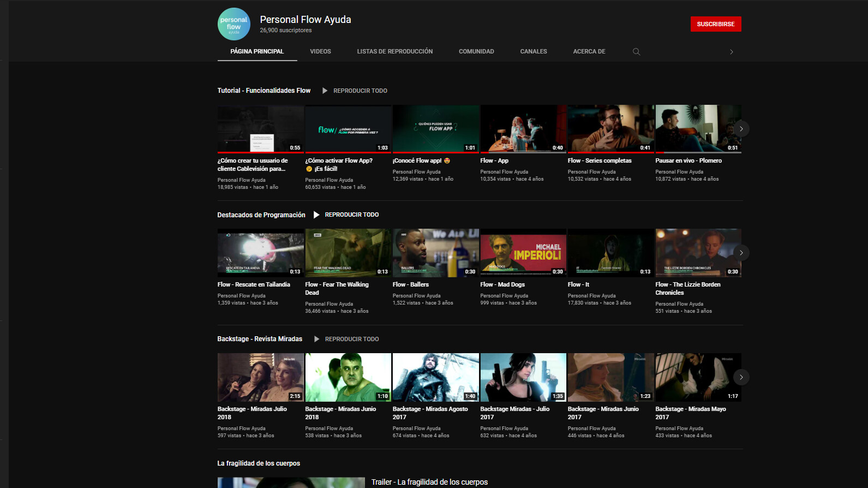Open Backstage Miradas - Julio 2017 thumbnail
The image size is (868, 488).
[523, 377]
